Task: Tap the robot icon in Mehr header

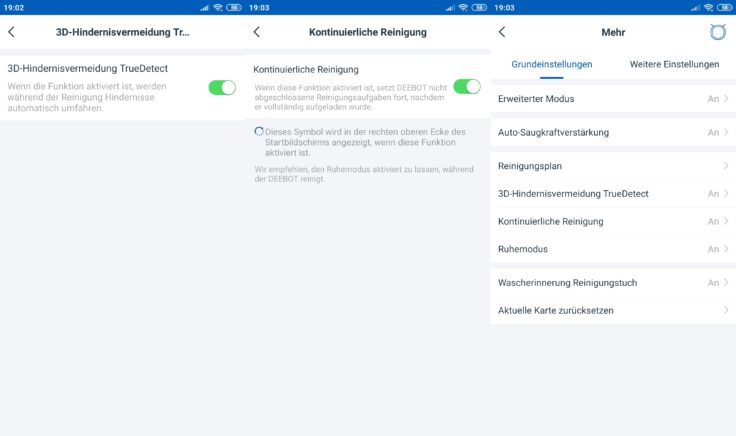Action: point(718,32)
